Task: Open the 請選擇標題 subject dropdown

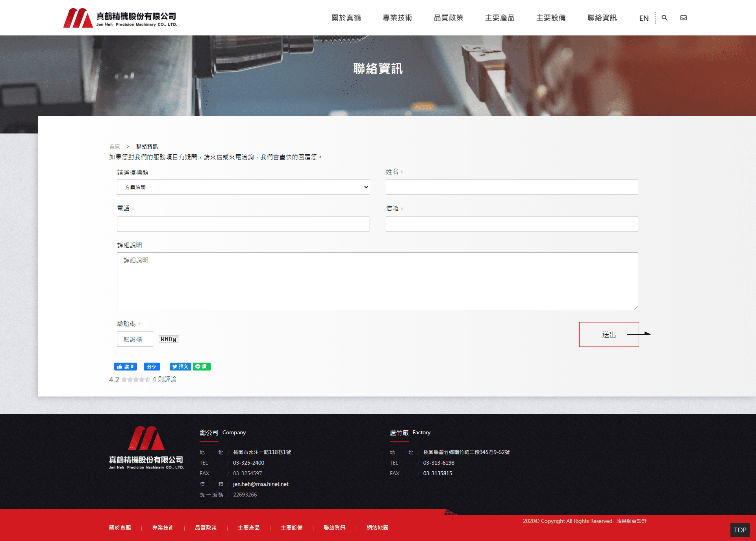Action: click(x=243, y=187)
